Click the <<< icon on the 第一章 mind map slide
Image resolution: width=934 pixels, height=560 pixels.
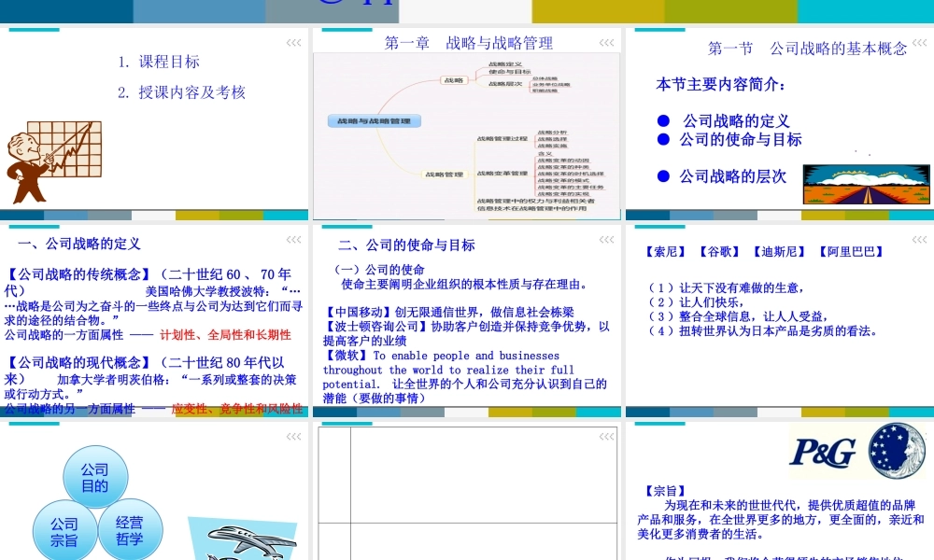[606, 42]
